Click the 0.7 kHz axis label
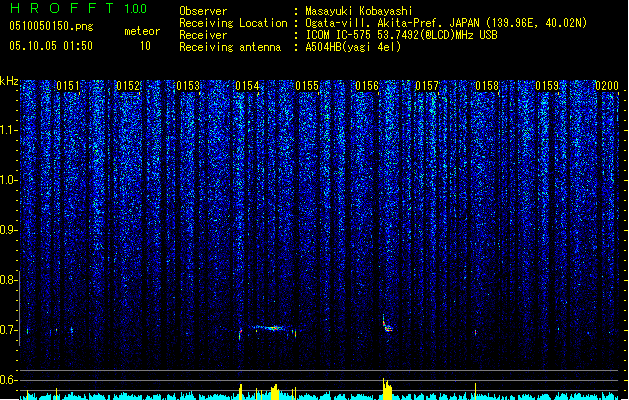Screen dimensions: 629x400 click(x=8, y=330)
